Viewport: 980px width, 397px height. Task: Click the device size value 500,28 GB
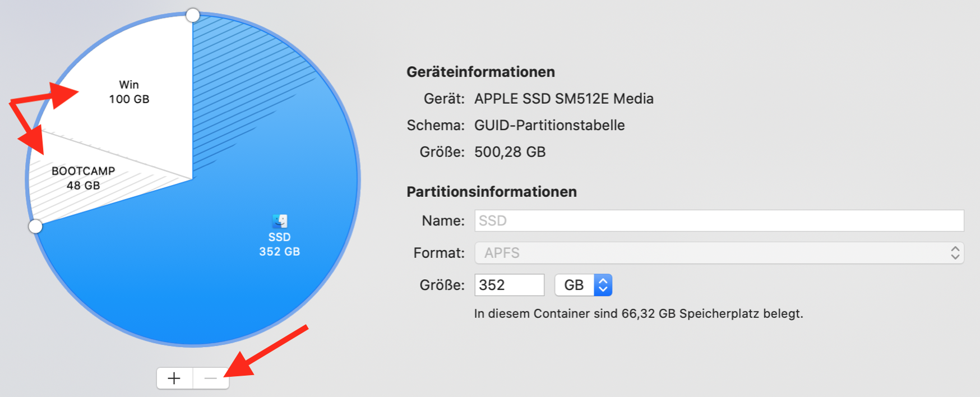point(510,152)
